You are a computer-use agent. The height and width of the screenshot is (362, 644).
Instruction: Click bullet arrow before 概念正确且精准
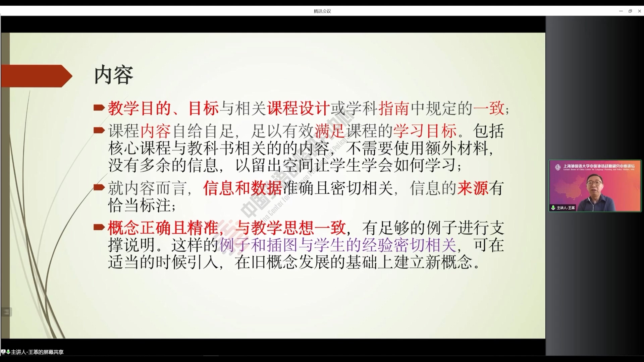tap(99, 228)
